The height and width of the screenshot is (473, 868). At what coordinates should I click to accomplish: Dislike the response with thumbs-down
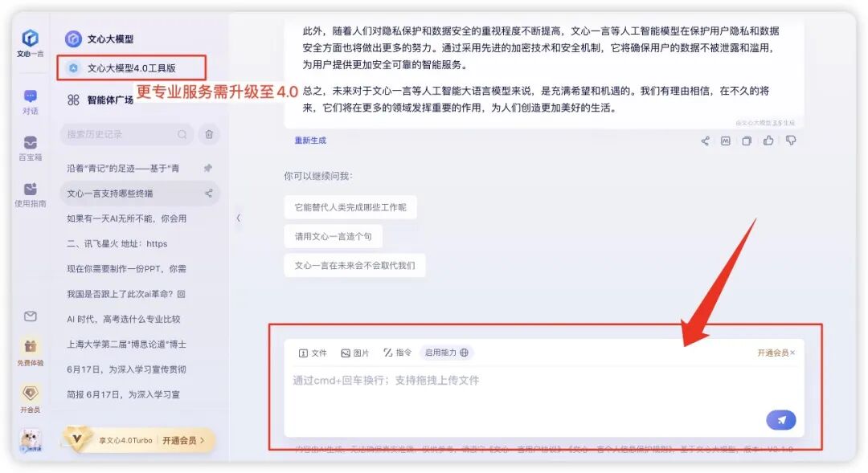pos(788,140)
